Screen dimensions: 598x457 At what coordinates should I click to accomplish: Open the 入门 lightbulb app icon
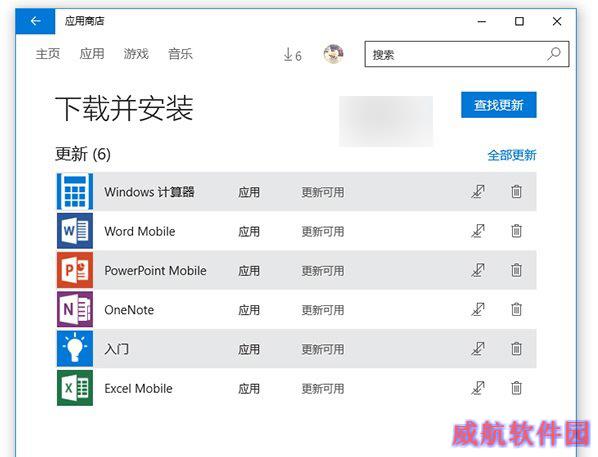click(x=75, y=349)
